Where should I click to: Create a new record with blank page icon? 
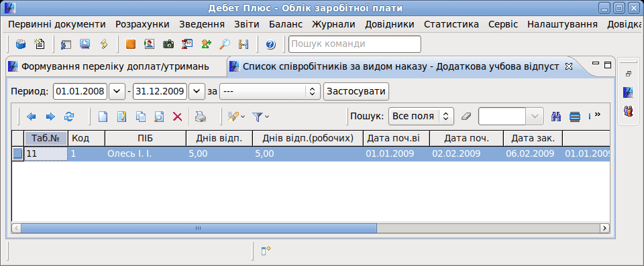tap(103, 117)
